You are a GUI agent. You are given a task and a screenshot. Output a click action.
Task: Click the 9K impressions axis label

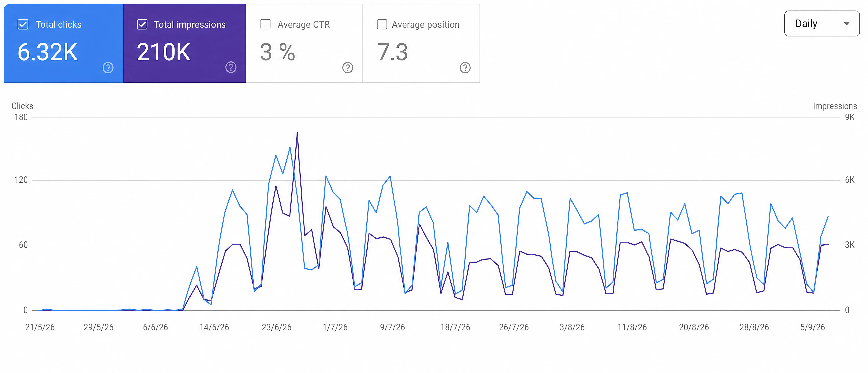850,117
